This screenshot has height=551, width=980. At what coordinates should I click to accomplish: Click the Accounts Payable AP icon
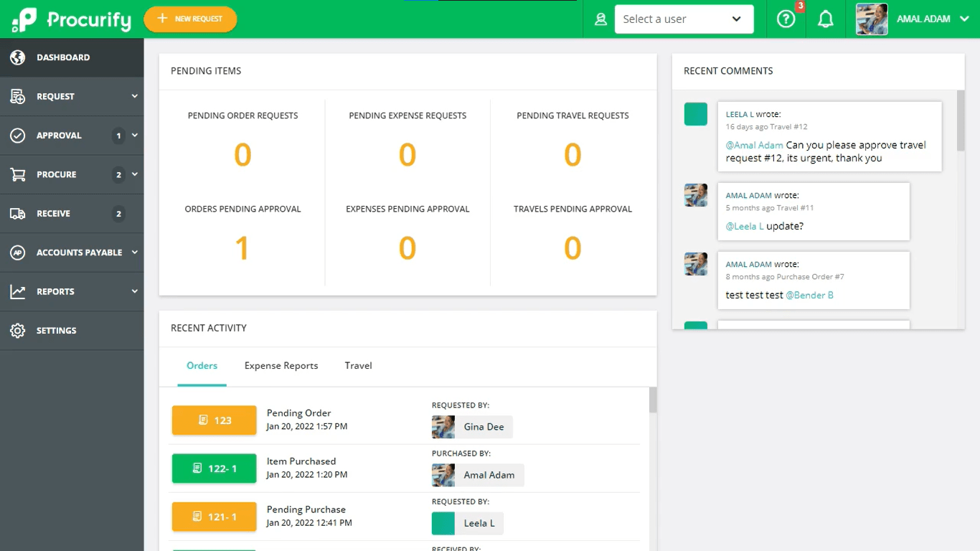pos(18,253)
